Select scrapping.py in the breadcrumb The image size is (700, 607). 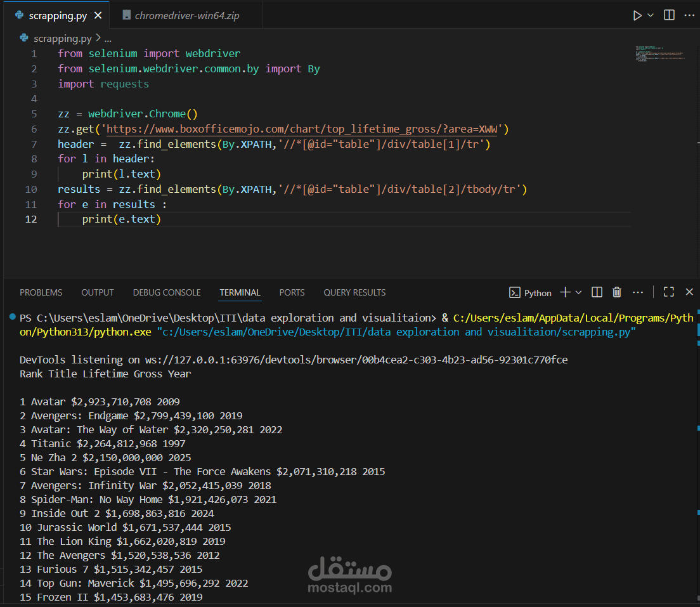pyautogui.click(x=63, y=39)
